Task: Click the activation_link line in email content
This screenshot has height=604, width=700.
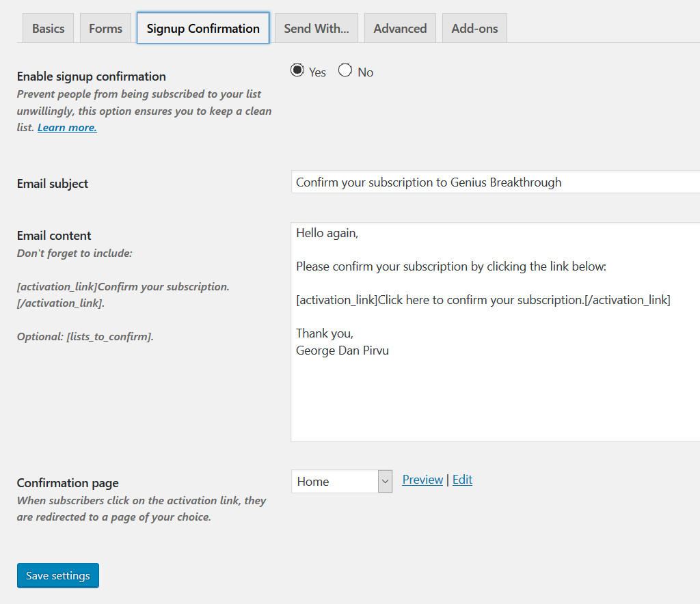Action: [x=483, y=300]
